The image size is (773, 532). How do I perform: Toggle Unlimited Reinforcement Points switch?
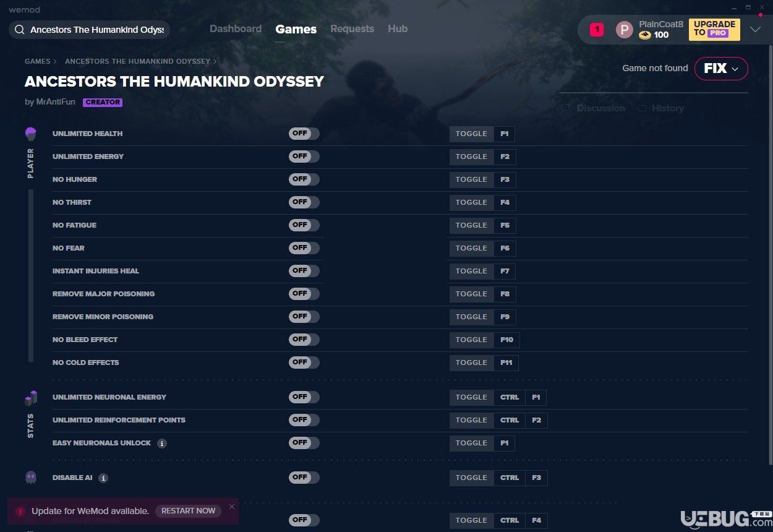coord(304,420)
